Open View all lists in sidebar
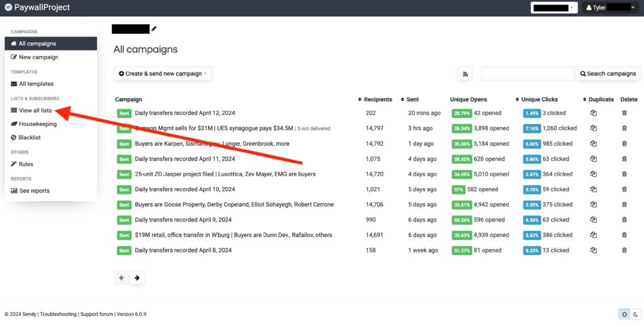 pos(35,110)
